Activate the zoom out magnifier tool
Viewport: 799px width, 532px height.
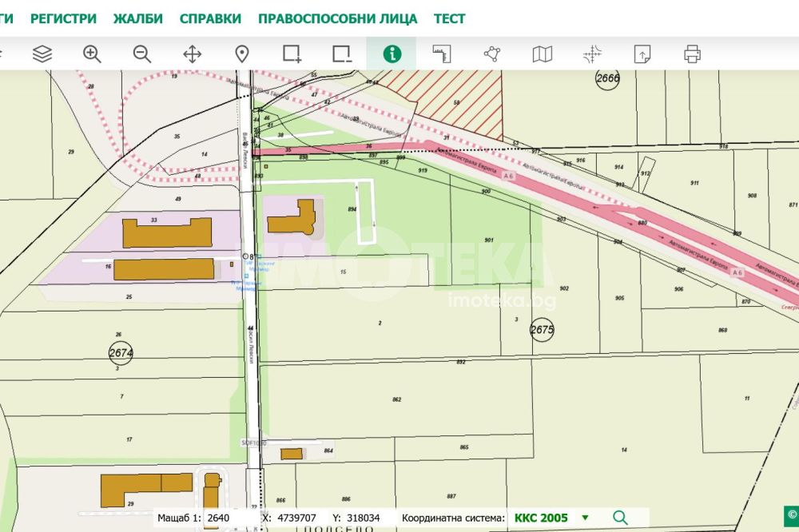[x=142, y=54]
